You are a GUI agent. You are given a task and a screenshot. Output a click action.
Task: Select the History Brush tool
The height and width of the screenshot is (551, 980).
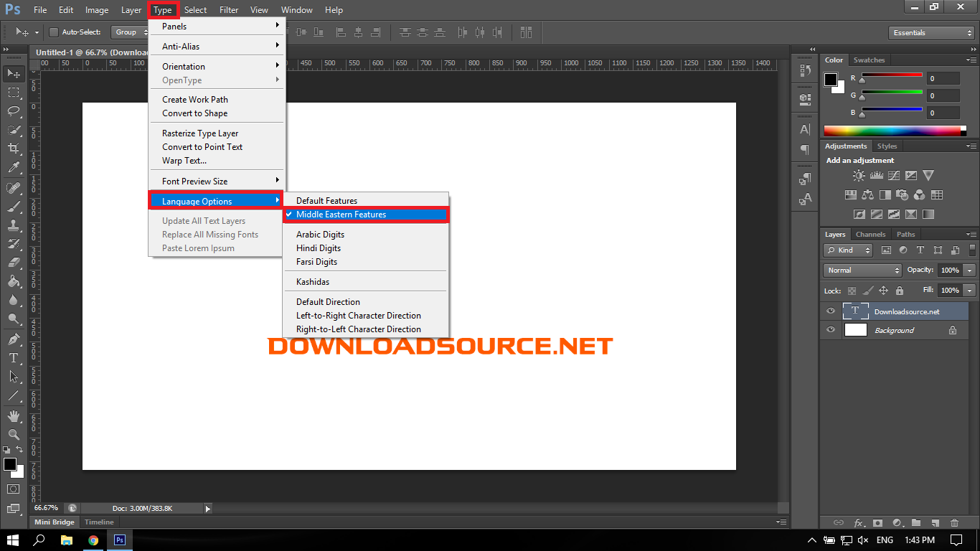click(14, 244)
